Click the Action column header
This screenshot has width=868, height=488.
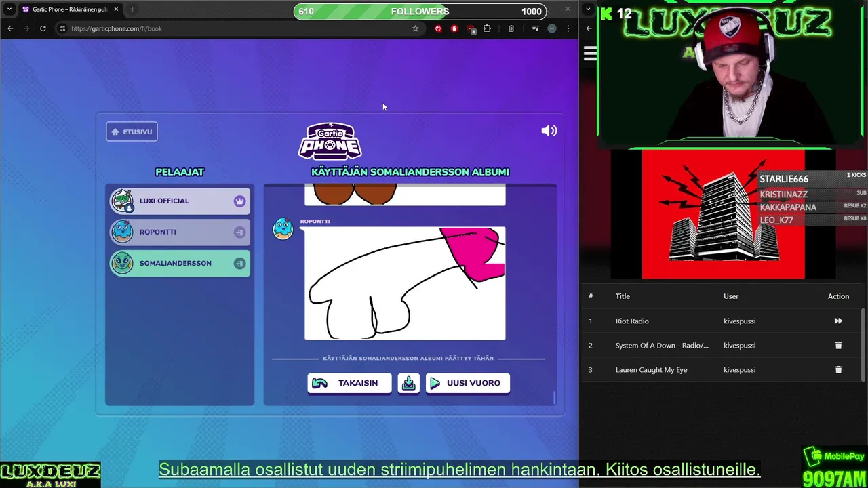838,296
